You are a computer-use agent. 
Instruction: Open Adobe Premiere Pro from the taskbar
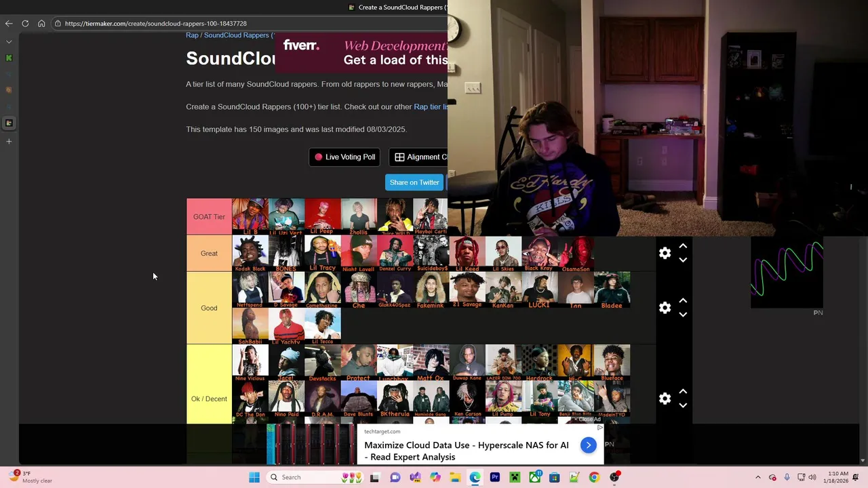click(x=495, y=477)
